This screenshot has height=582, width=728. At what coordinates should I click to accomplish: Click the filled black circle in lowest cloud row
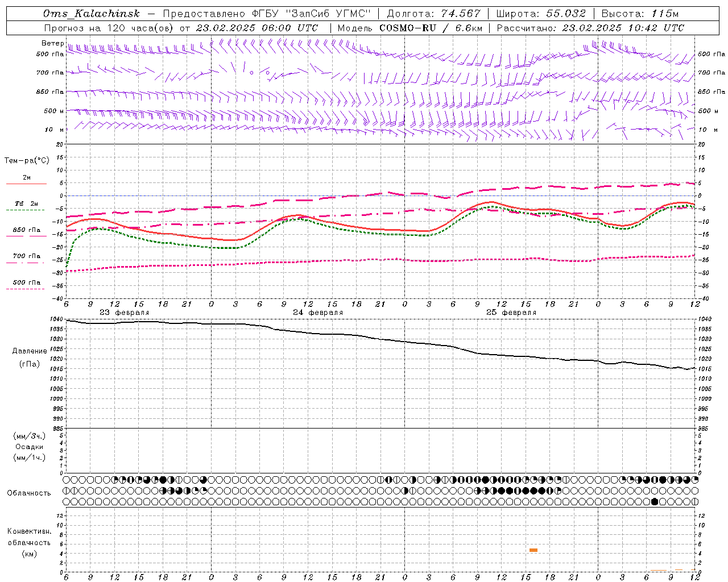(655, 501)
